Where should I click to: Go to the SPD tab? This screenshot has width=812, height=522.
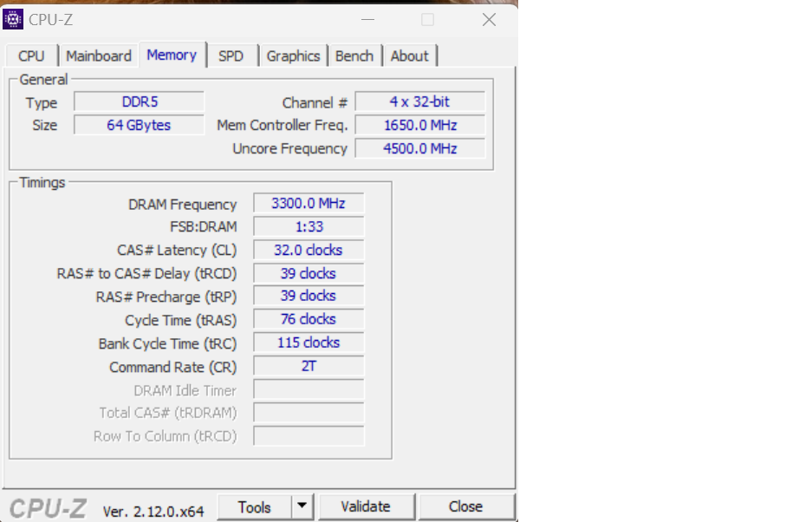(231, 56)
